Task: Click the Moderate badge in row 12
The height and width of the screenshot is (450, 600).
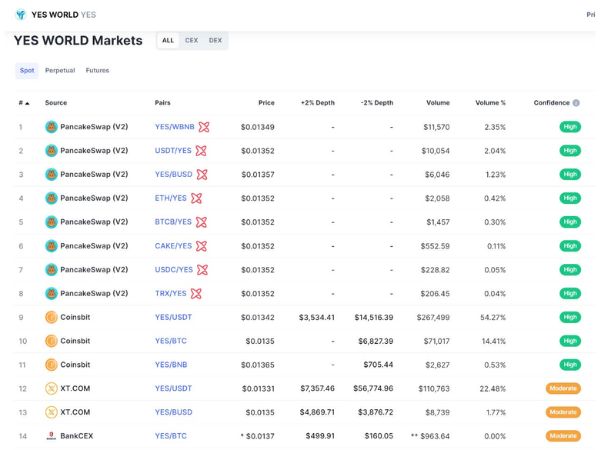Action: [563, 388]
